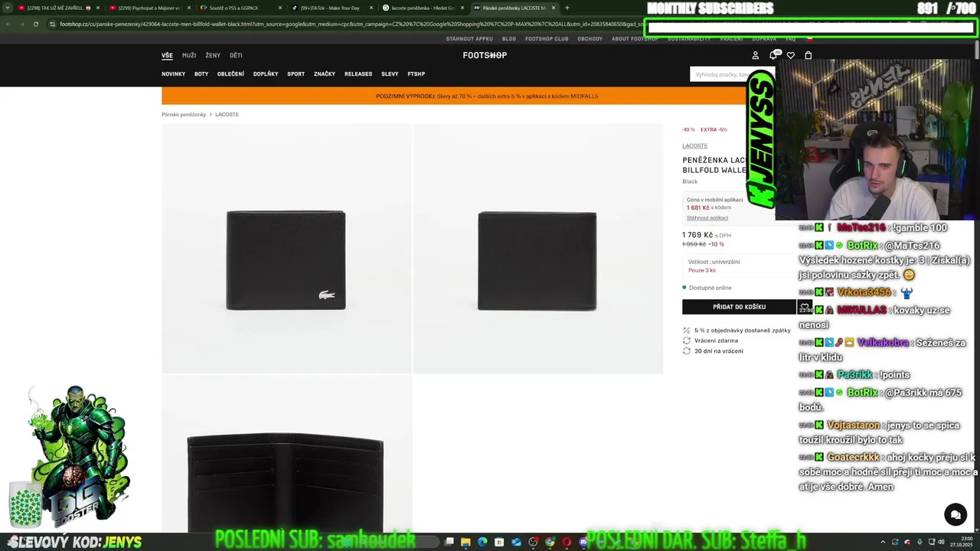This screenshot has width=980, height=551.
Task: Open the FTSHP menu
Action: pyautogui.click(x=416, y=74)
